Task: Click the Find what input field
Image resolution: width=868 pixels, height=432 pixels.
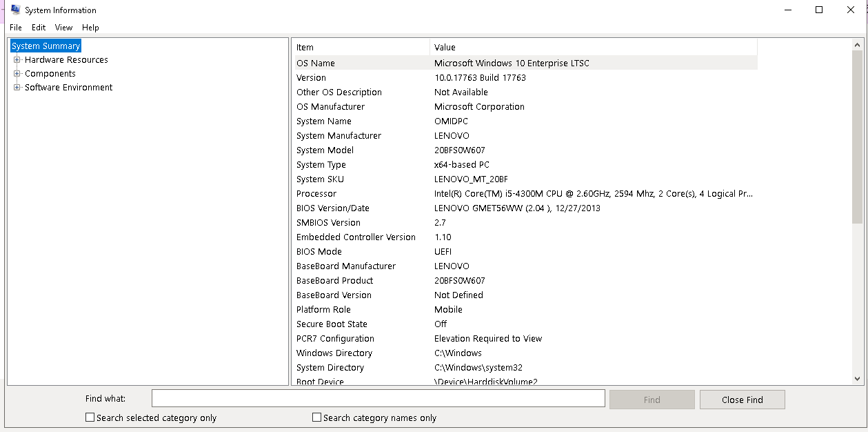Action: click(379, 399)
